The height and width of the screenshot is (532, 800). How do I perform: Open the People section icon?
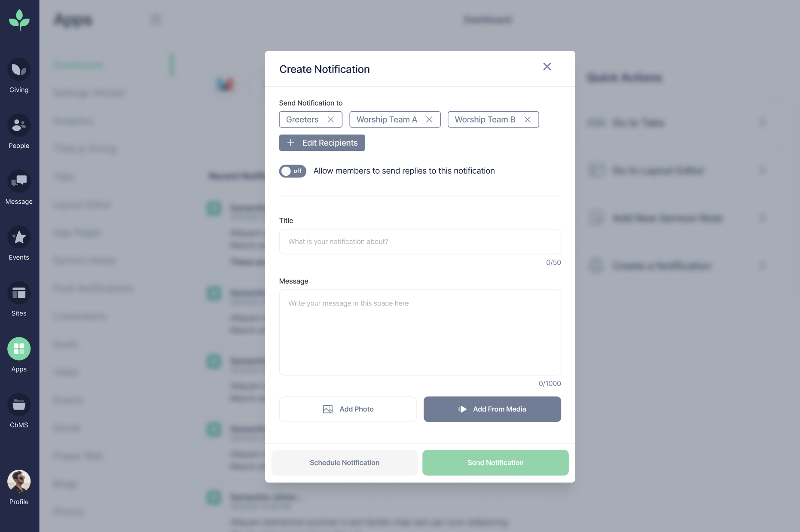[x=19, y=125]
